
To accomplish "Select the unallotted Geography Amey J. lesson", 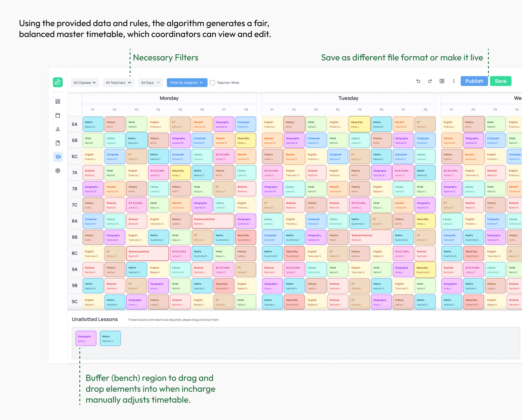I will (86, 338).
